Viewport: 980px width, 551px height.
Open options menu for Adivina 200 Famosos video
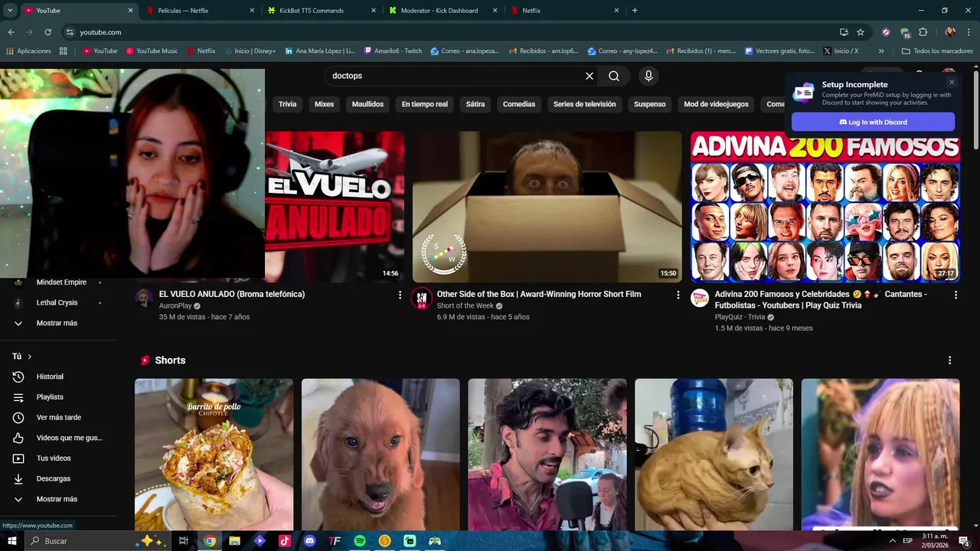click(x=955, y=295)
